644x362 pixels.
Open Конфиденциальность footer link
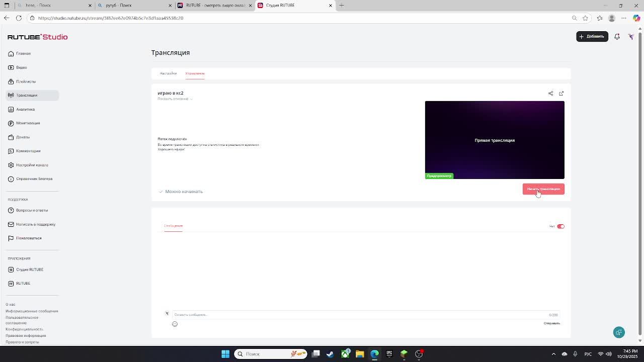[x=24, y=329]
